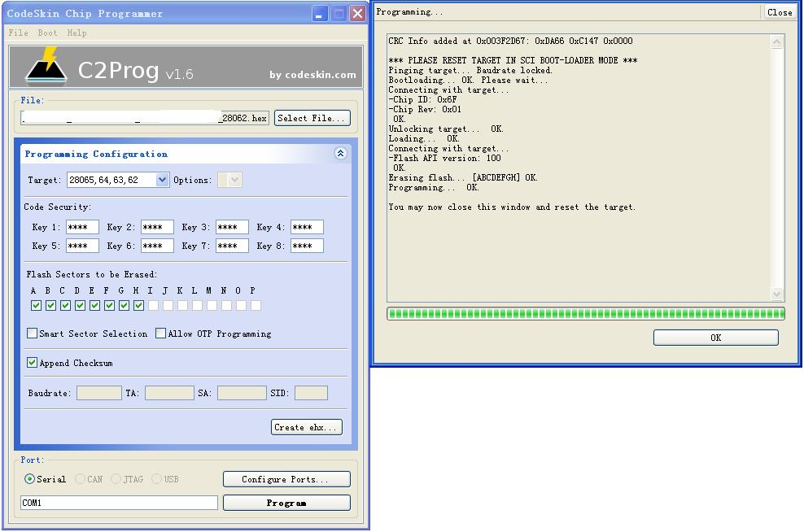This screenshot has height=532, width=804.
Task: Disable Append Checksum
Action: [32, 362]
